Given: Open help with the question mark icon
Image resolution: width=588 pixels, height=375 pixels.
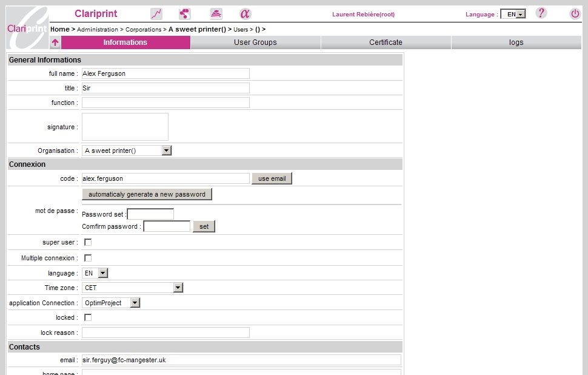Looking at the screenshot, I should pos(541,13).
